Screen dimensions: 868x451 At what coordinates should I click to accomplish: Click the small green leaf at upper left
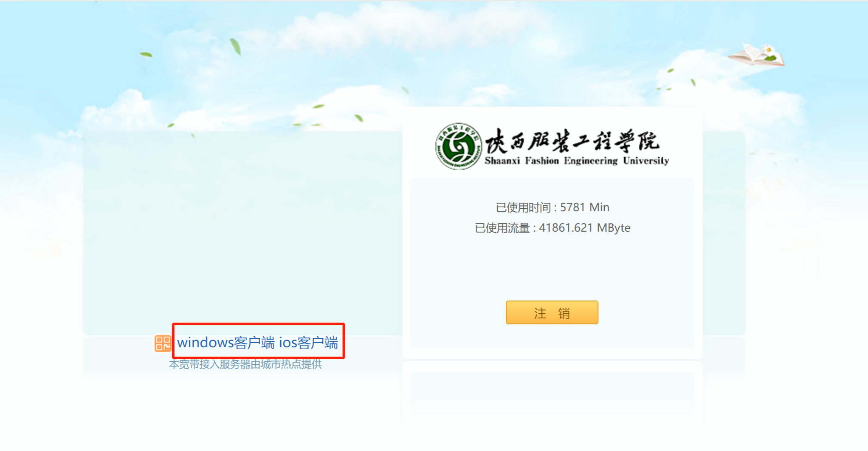click(x=146, y=54)
